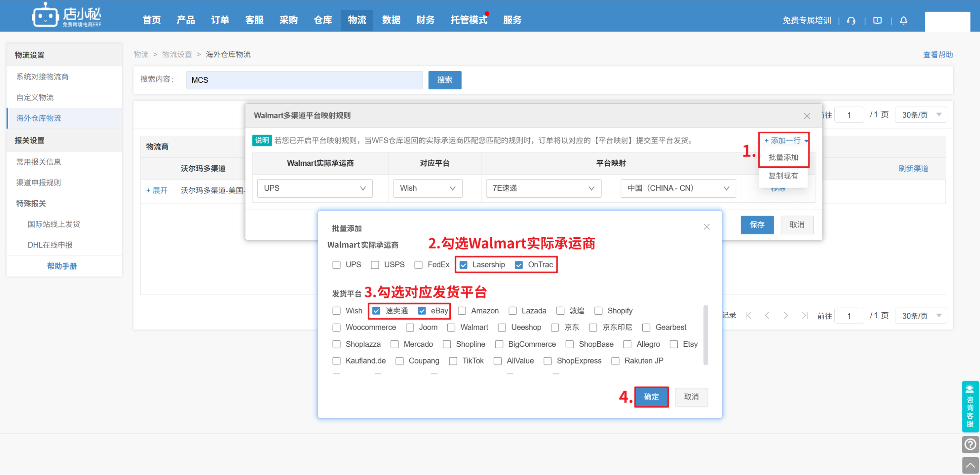Uncheck the OnTrac carrier checkbox
The height and width of the screenshot is (475, 980).
click(519, 265)
